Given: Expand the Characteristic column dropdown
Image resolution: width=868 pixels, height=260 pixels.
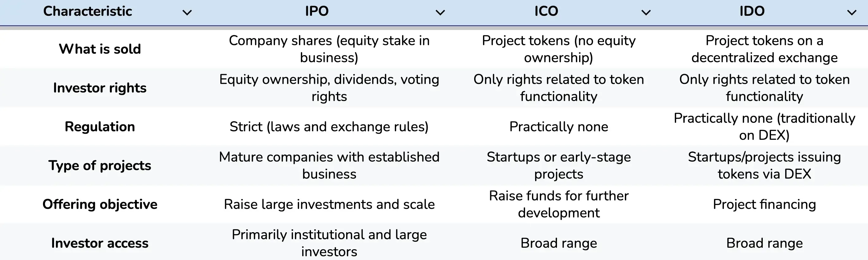Looking at the screenshot, I should click(187, 12).
